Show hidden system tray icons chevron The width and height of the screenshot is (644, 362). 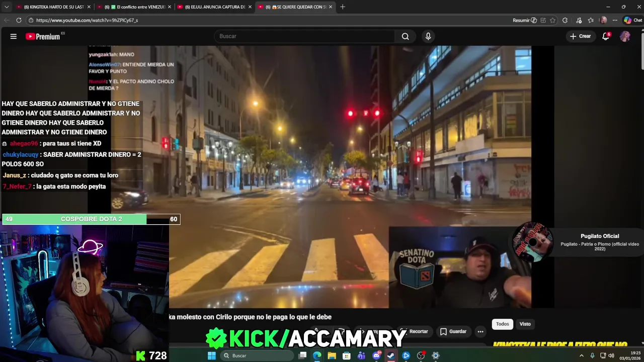(582, 355)
